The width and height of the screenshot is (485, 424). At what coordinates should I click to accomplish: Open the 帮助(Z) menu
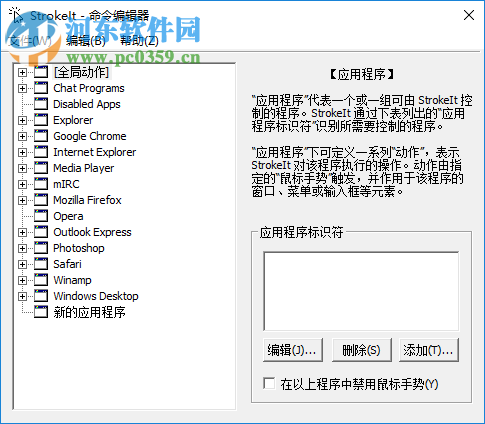click(139, 41)
